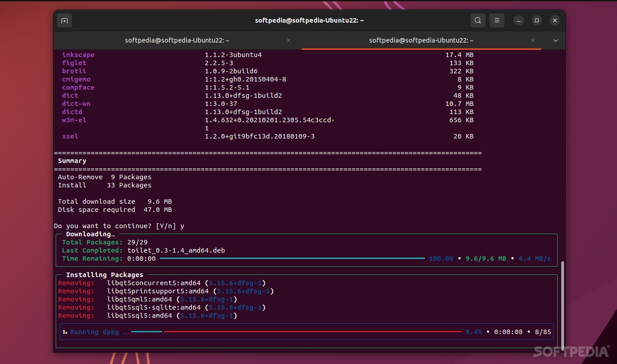Open the hamburger menu
The image size is (617, 364).
(x=497, y=20)
